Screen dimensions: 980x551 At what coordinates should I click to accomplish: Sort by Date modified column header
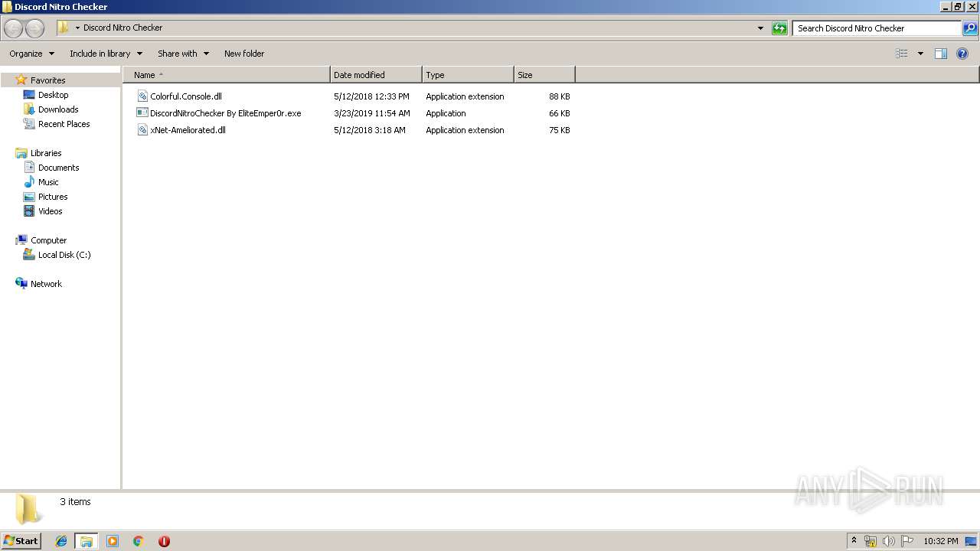tap(376, 75)
